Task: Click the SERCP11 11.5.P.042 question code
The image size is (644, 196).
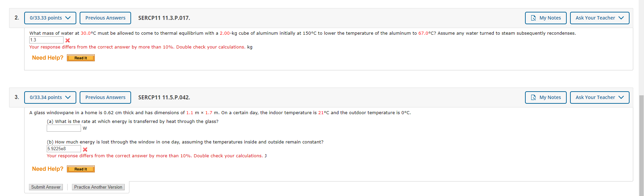Action: click(164, 97)
